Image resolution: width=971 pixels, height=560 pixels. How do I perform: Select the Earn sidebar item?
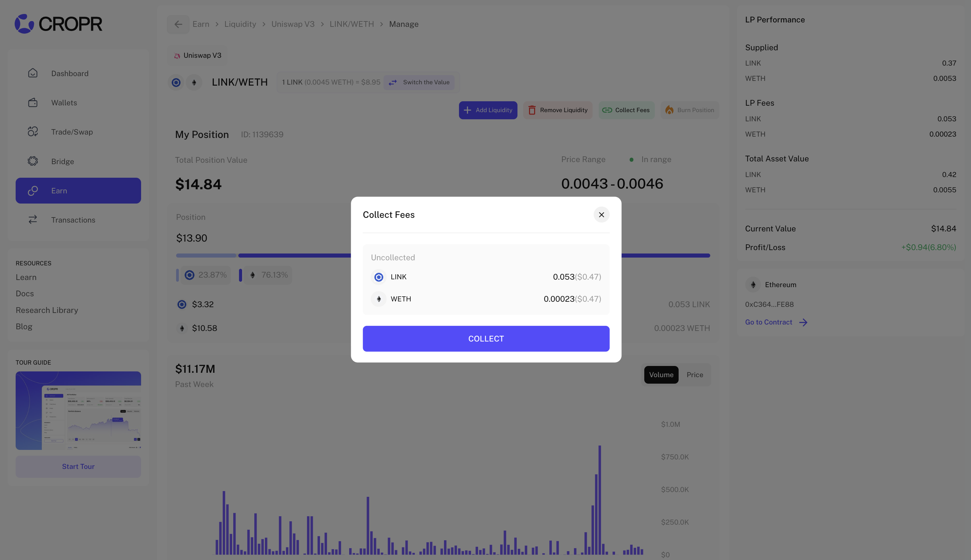[78, 190]
